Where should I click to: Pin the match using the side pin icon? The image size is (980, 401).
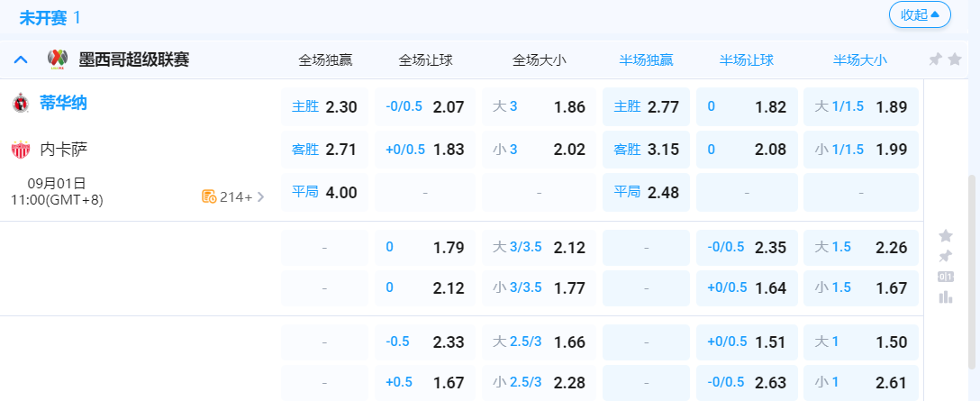[946, 256]
